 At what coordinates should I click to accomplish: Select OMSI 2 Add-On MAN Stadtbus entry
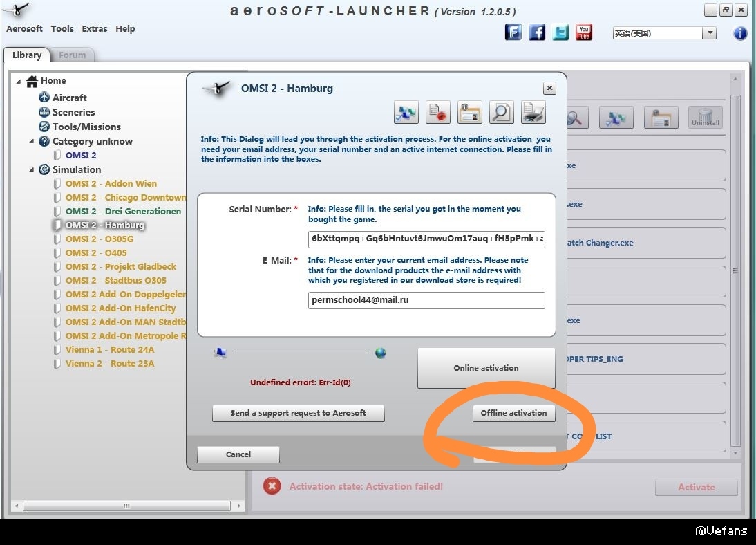pyautogui.click(x=125, y=322)
